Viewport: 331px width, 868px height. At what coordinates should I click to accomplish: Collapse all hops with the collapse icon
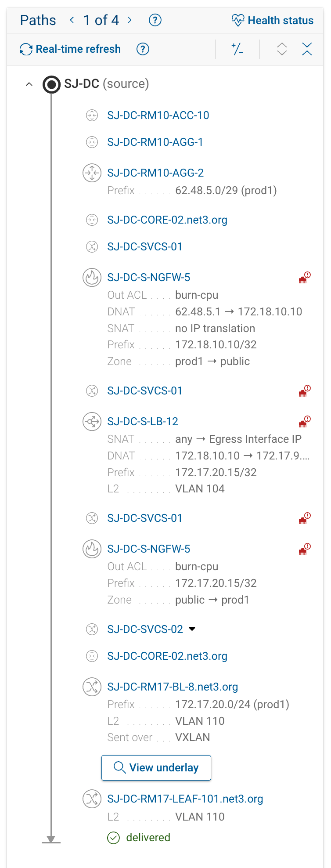(307, 49)
